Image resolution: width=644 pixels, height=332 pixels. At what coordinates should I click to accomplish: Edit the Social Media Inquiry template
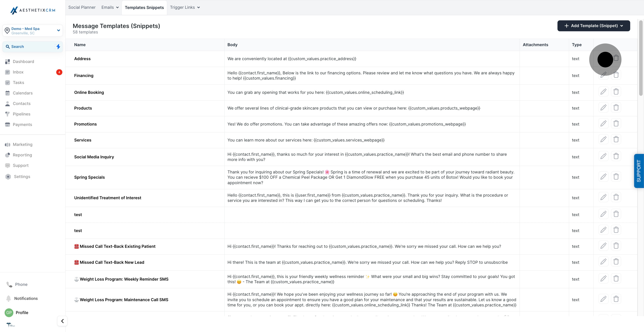(x=603, y=156)
